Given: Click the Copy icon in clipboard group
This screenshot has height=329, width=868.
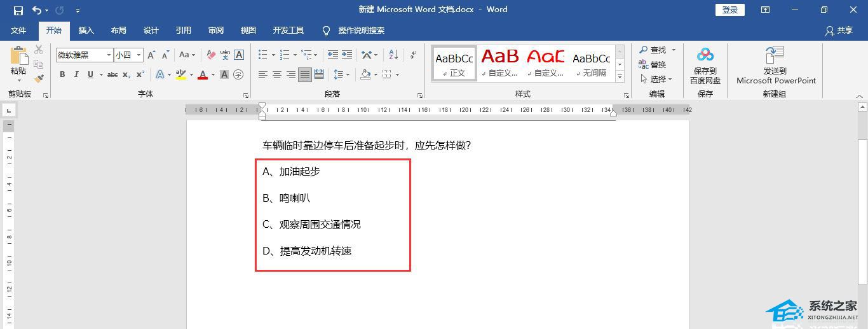Looking at the screenshot, I should click(39, 64).
